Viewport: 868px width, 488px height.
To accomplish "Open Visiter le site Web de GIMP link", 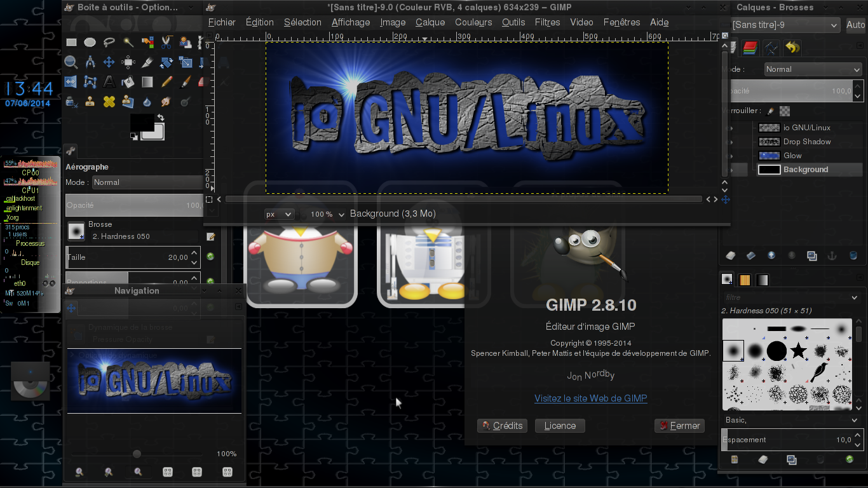I will click(591, 398).
